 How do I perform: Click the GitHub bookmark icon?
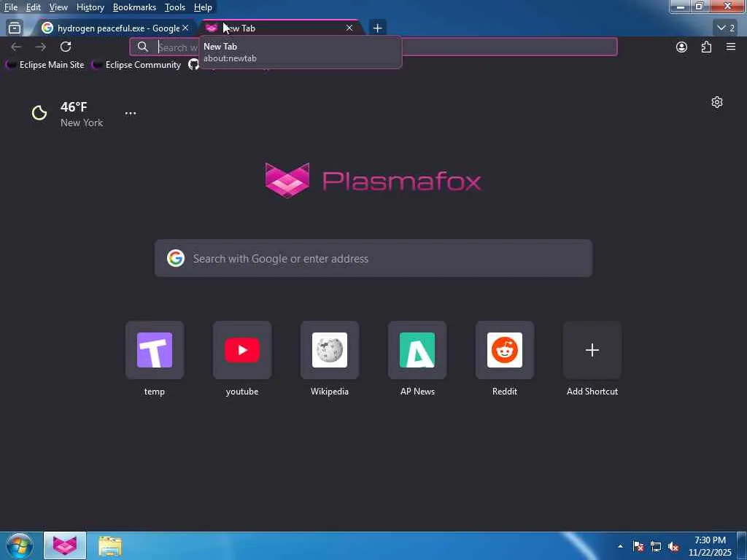coord(193,64)
